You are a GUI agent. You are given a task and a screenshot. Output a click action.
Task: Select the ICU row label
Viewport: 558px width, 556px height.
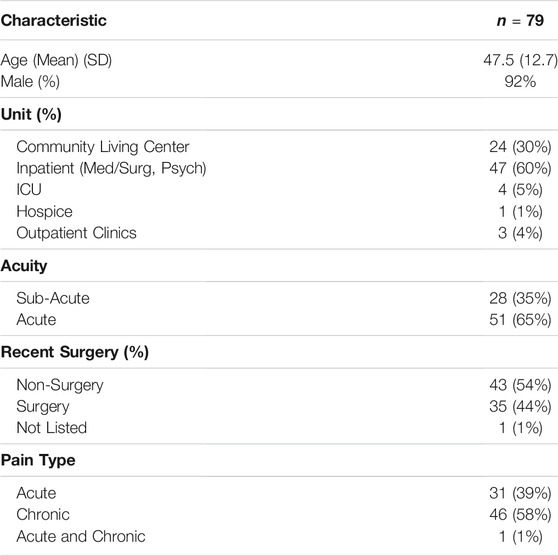[x=29, y=189]
